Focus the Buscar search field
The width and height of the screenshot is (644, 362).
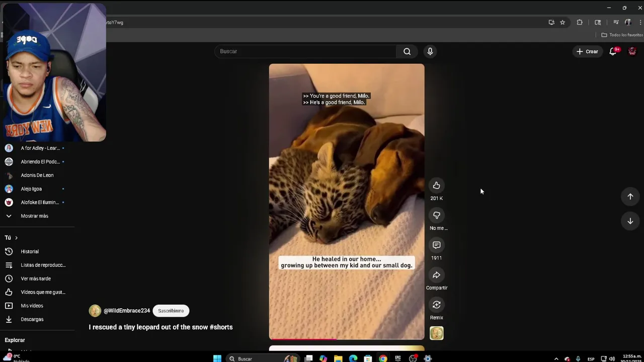[x=306, y=51]
